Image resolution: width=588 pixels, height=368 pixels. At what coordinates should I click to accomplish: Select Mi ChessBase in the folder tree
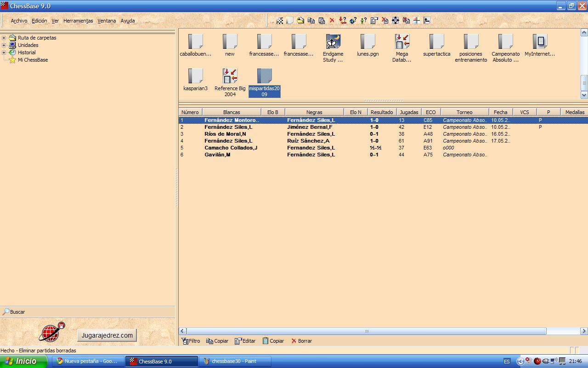tap(33, 60)
